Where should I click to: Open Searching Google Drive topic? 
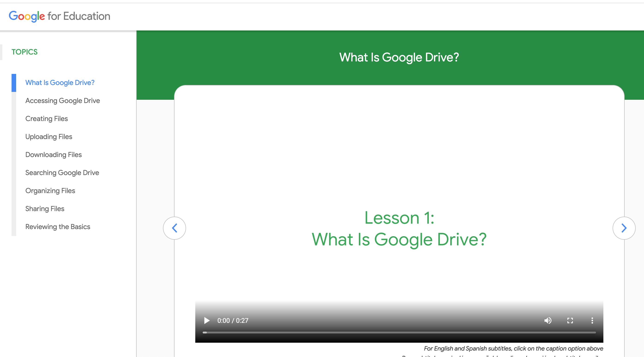[x=62, y=173]
